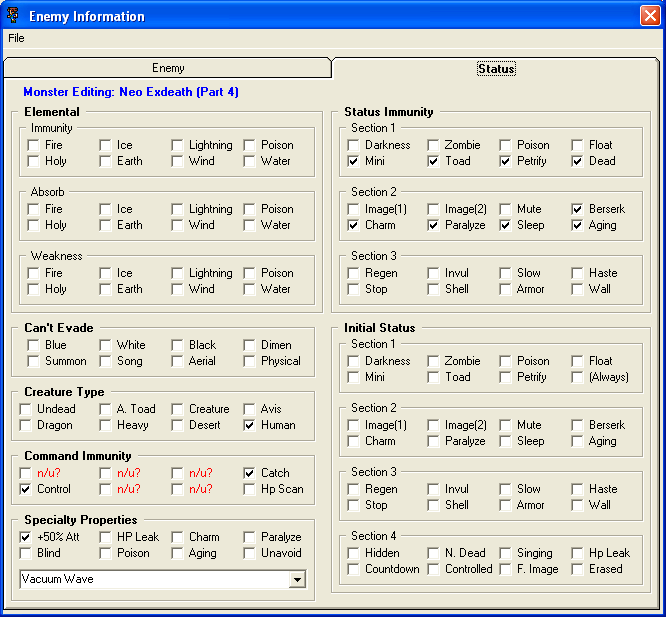Check Darkness in Status Immunity Section 1
Image resolution: width=666 pixels, height=617 pixels.
[x=353, y=145]
